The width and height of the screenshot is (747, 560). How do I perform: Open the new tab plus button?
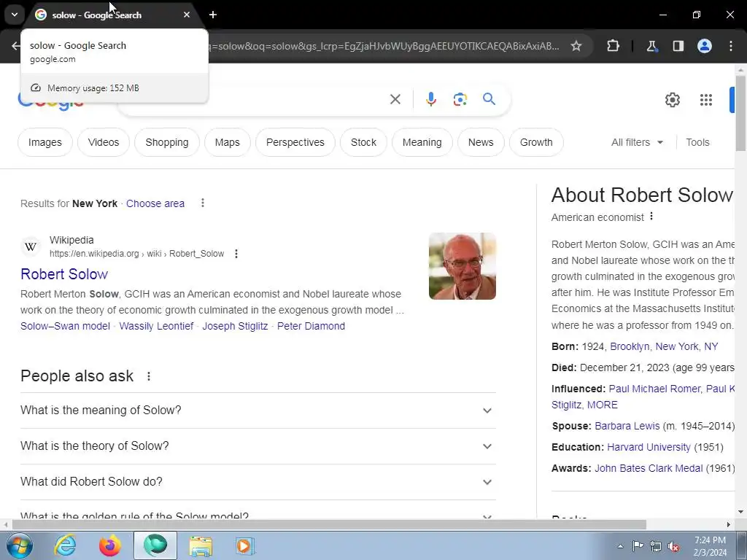[213, 15]
